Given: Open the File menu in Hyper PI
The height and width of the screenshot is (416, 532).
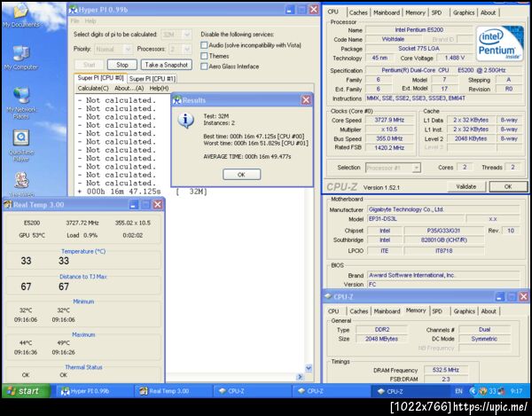Looking at the screenshot, I should 75,21.
